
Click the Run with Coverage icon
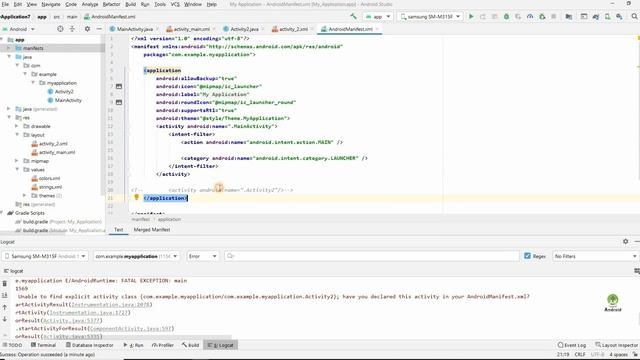click(x=518, y=16)
